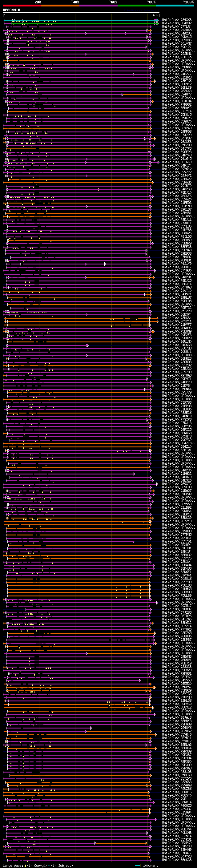The height and width of the screenshot is (868, 197).
Task: Click the =100char. scale legend
Action: [146, 866]
